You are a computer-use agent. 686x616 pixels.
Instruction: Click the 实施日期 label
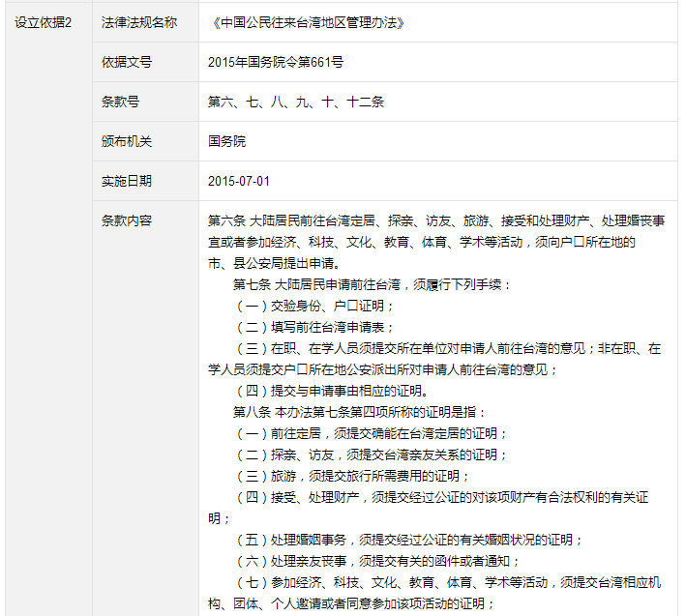pos(127,181)
